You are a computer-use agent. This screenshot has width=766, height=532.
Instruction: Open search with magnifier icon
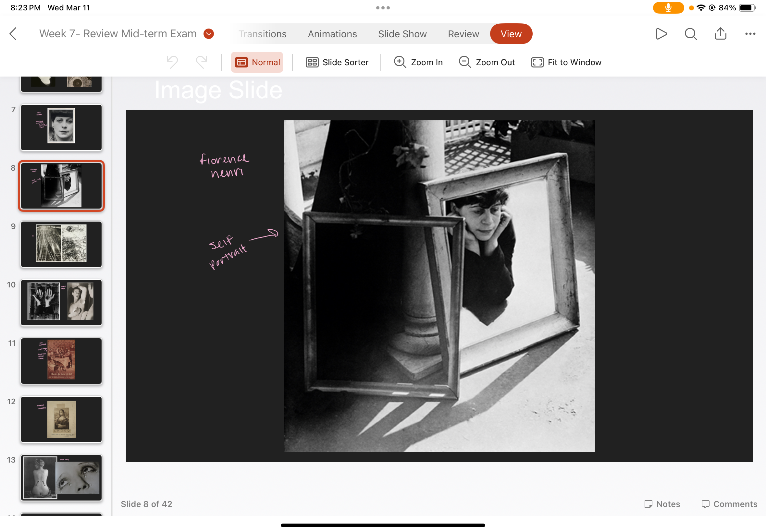click(x=690, y=34)
